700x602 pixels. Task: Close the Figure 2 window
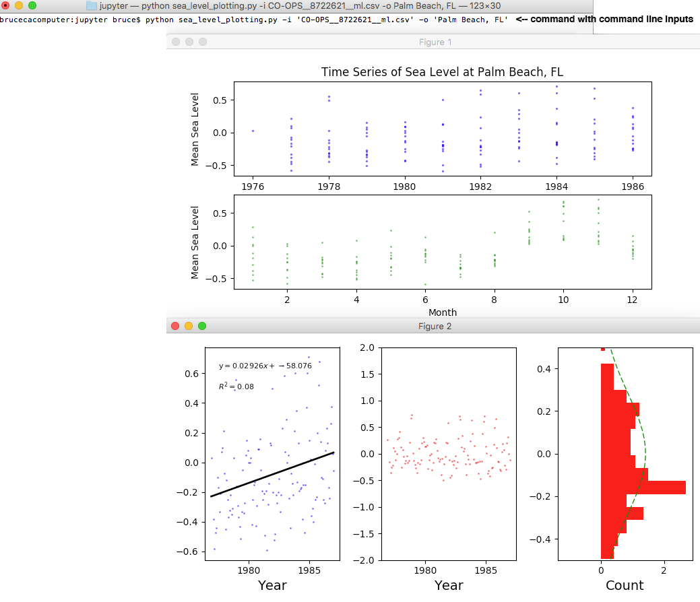(176, 326)
